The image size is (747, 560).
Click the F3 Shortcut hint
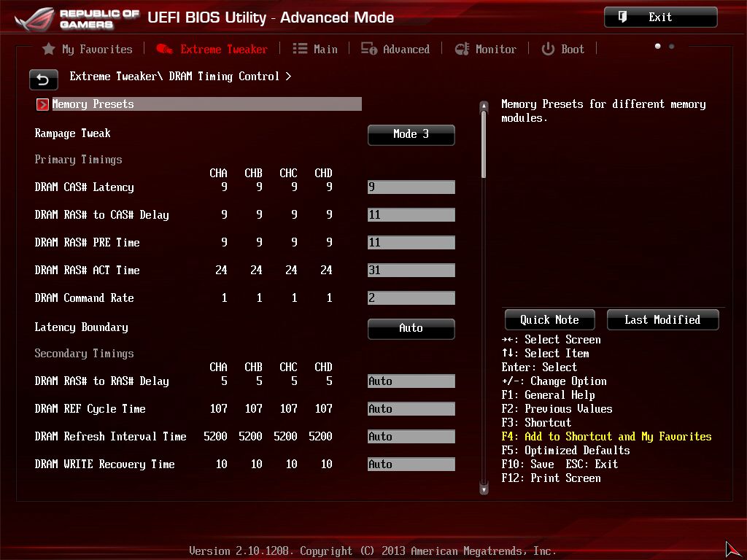536,422
